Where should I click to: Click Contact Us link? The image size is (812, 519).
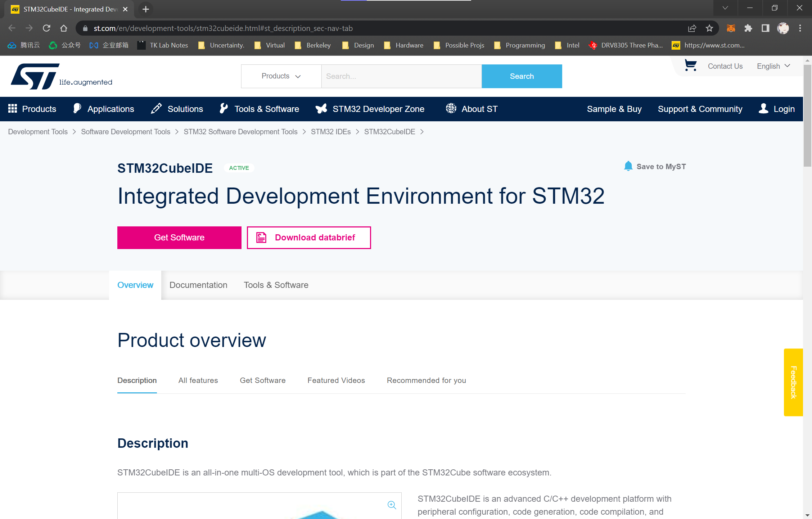click(725, 66)
